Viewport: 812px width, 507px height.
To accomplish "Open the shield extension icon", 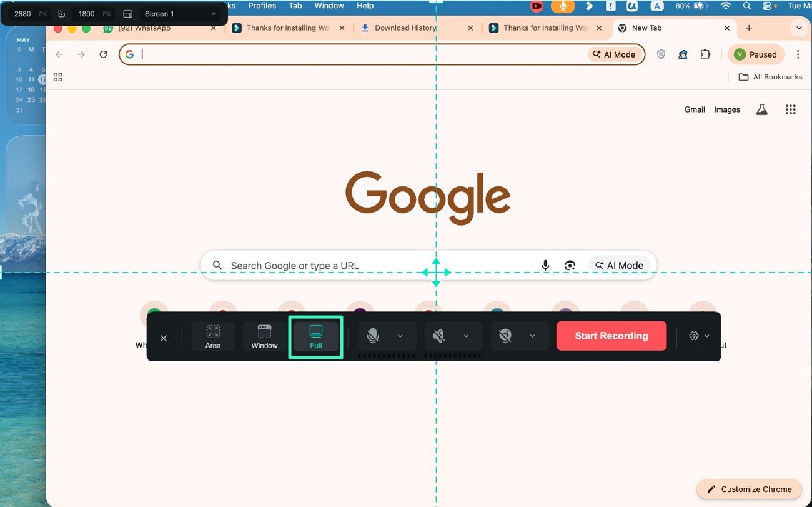I will click(x=661, y=54).
